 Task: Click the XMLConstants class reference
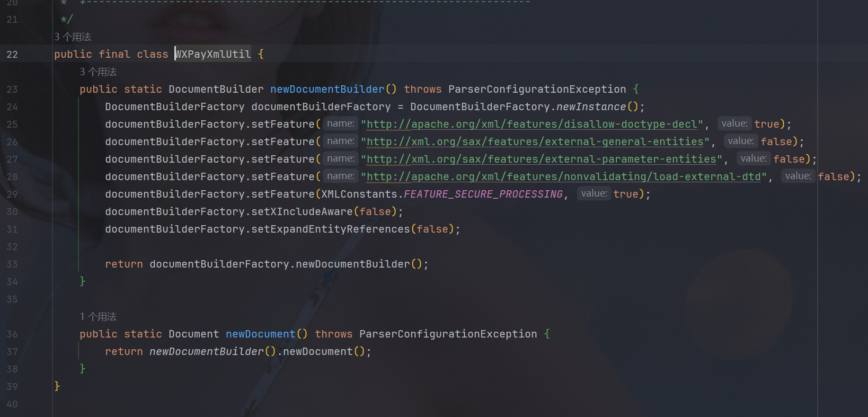click(359, 194)
